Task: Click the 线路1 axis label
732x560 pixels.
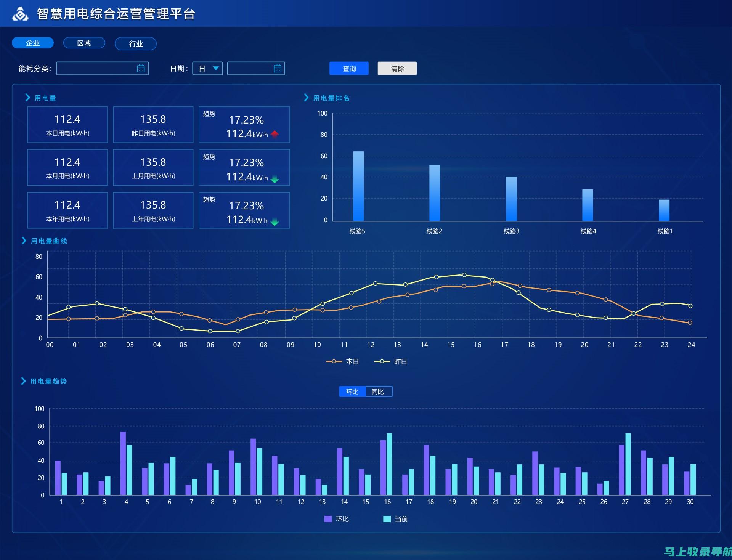Action: pos(665,231)
